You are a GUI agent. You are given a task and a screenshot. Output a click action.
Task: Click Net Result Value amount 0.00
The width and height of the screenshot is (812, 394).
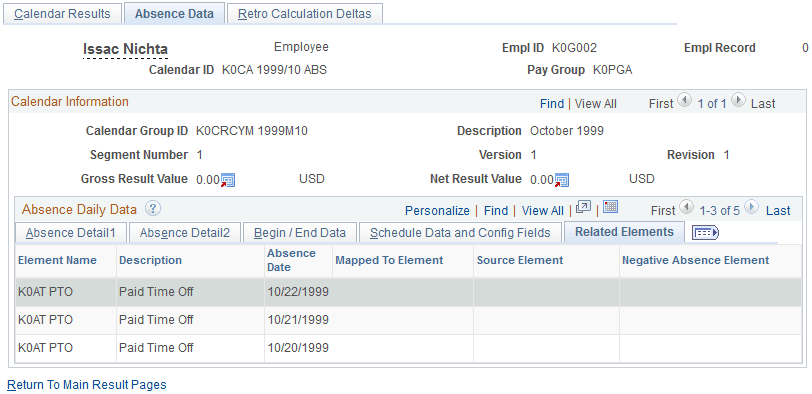(542, 180)
